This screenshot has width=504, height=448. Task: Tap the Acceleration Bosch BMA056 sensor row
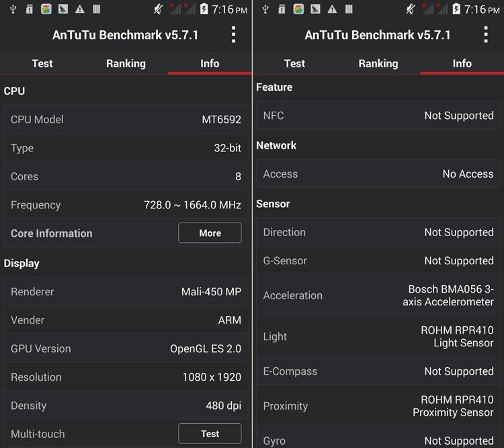378,295
